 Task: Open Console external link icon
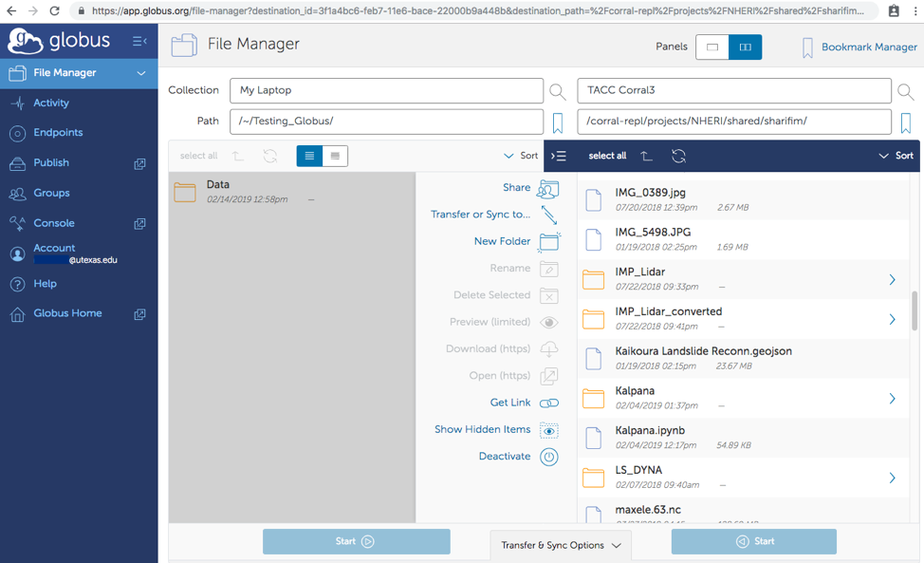tap(139, 224)
